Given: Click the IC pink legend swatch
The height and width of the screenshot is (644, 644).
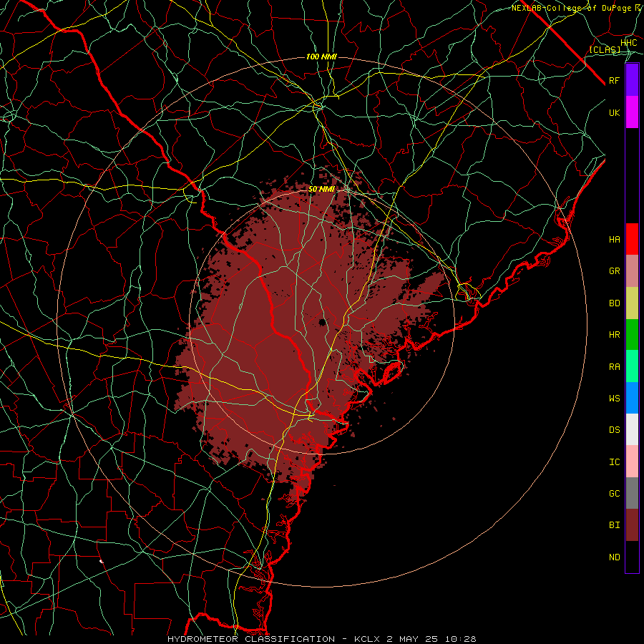Looking at the screenshot, I should [x=632, y=462].
